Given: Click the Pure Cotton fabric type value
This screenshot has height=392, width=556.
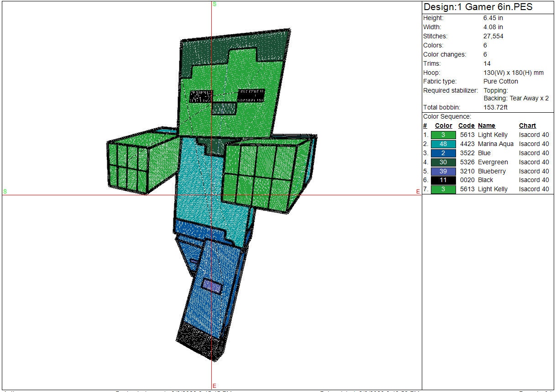Looking at the screenshot, I should [x=501, y=81].
